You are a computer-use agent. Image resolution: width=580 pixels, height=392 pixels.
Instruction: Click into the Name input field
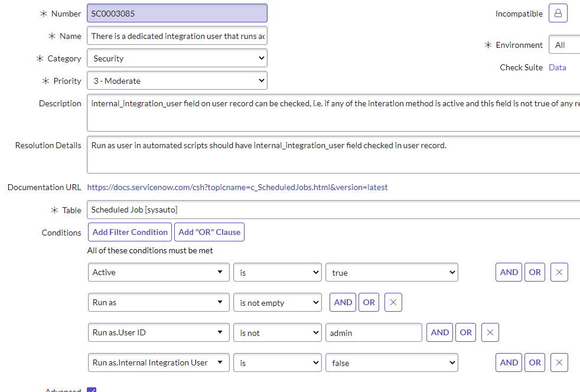point(177,36)
